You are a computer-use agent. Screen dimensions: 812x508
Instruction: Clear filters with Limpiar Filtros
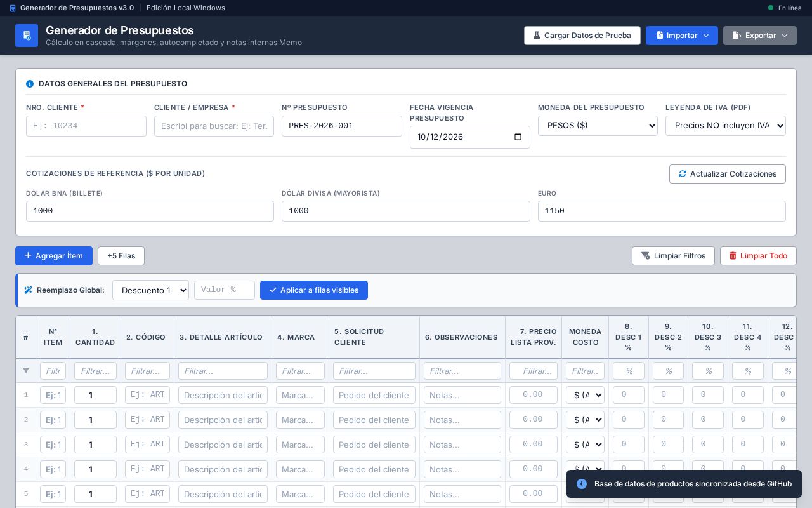(673, 256)
